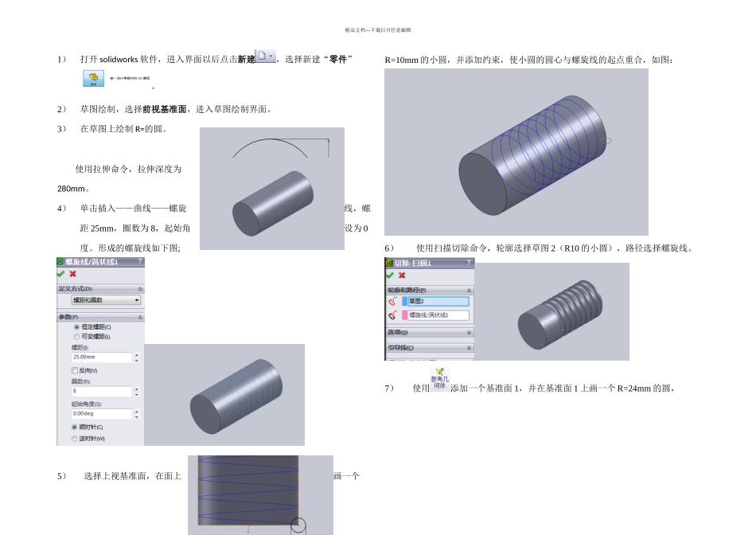Click the 参考几何体 reference geometry icon
The height and width of the screenshot is (535, 756).
click(x=440, y=379)
